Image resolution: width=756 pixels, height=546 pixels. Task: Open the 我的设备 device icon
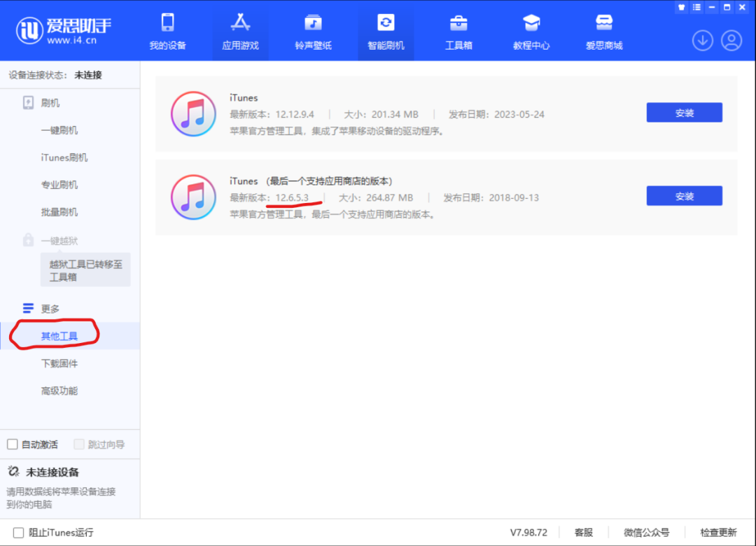tap(167, 23)
